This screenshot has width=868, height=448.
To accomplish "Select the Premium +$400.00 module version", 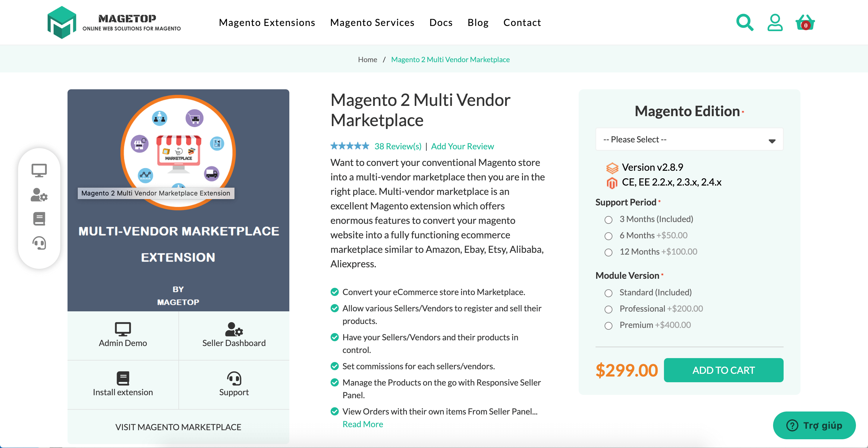I will [608, 325].
